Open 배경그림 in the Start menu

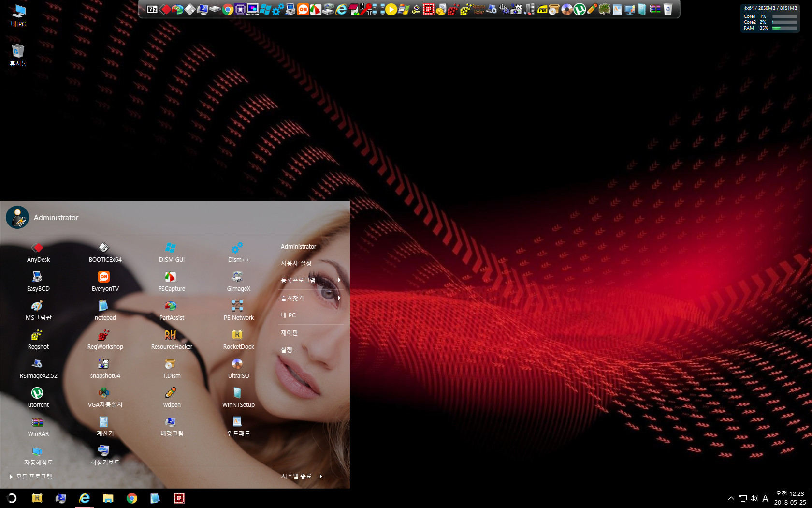coord(172,427)
